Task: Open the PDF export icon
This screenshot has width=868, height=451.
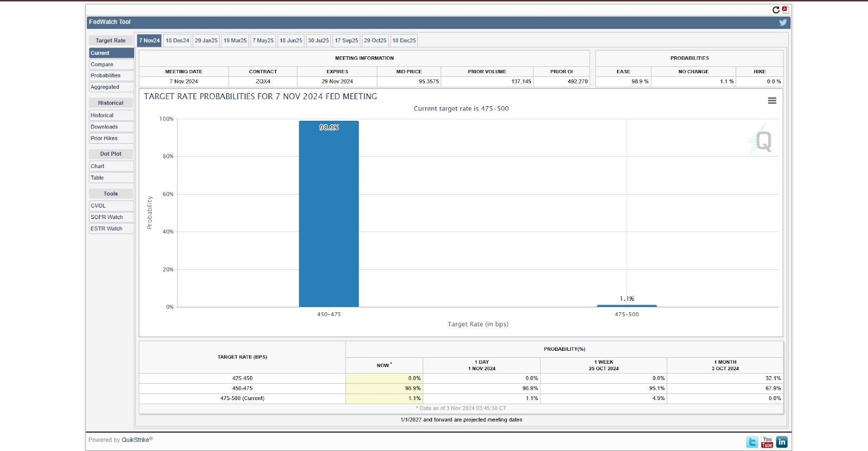Action: [x=785, y=9]
